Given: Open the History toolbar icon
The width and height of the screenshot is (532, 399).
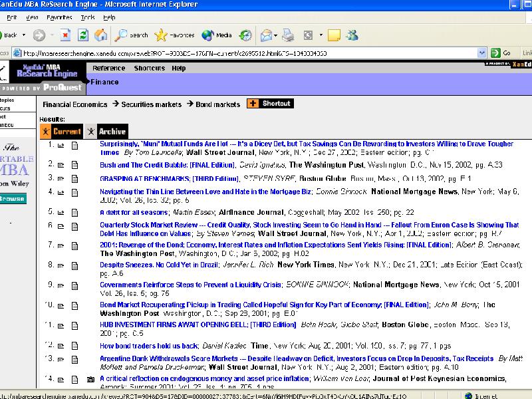Looking at the screenshot, I should tap(245, 35).
